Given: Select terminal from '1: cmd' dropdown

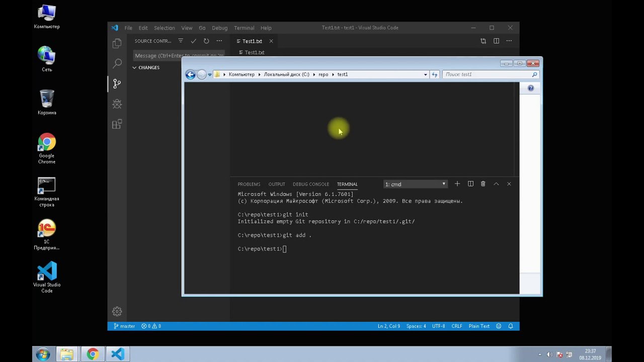Looking at the screenshot, I should pos(416,184).
